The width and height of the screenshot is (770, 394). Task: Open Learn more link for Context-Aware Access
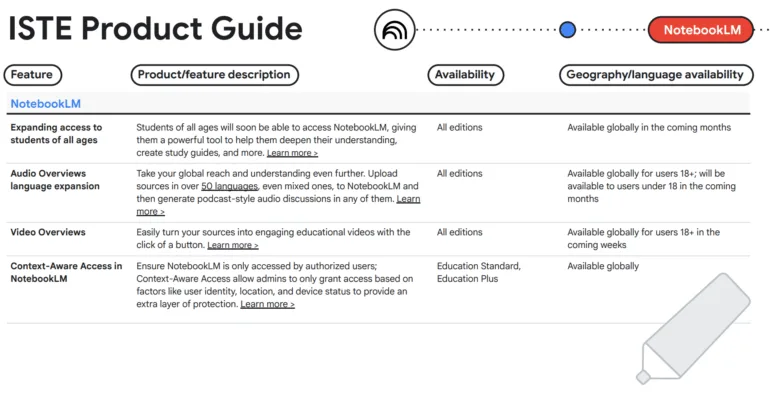click(267, 304)
